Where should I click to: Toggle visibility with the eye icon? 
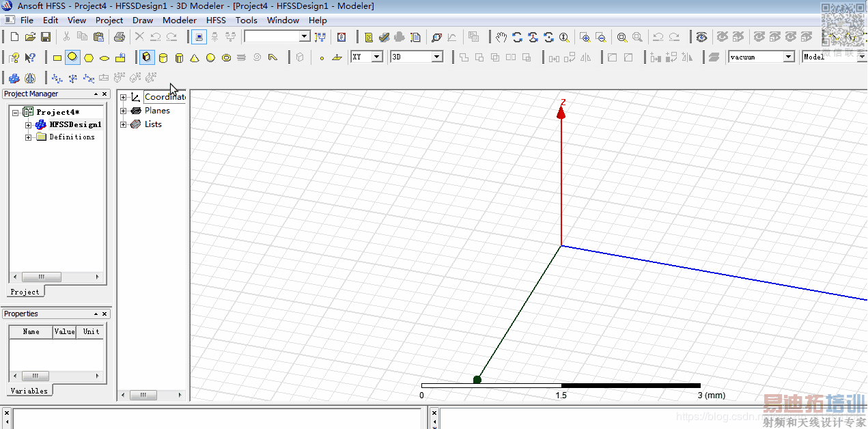701,37
